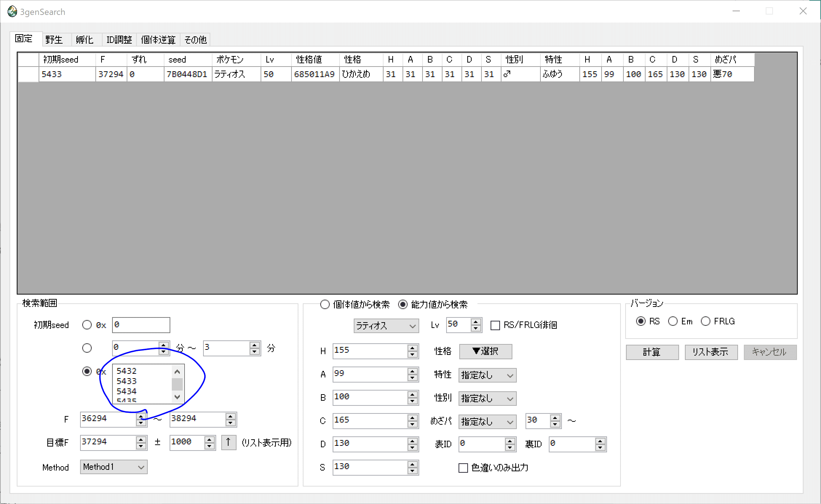821x504 pixels.
Task: Click the 性格値 column header
Action: tap(315, 60)
